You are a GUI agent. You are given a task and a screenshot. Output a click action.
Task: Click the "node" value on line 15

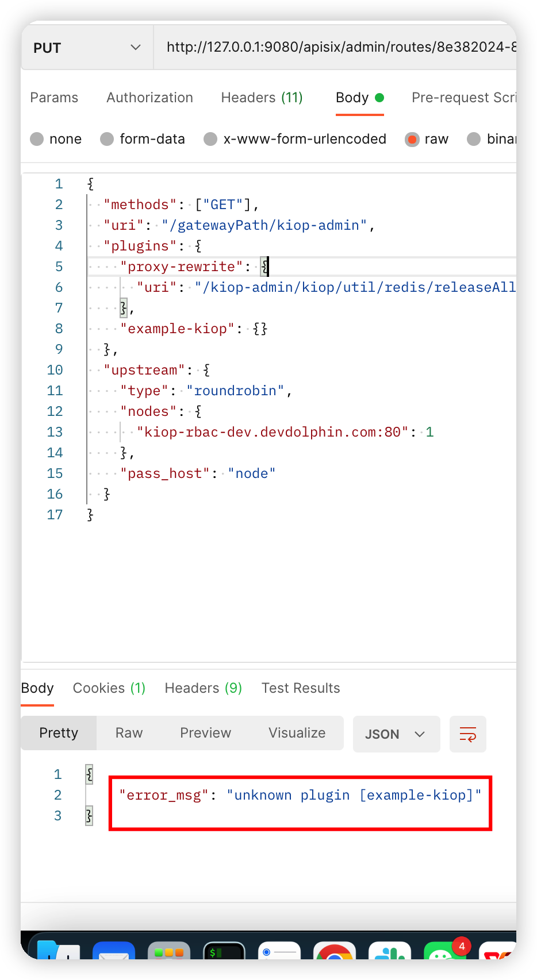[x=252, y=473]
